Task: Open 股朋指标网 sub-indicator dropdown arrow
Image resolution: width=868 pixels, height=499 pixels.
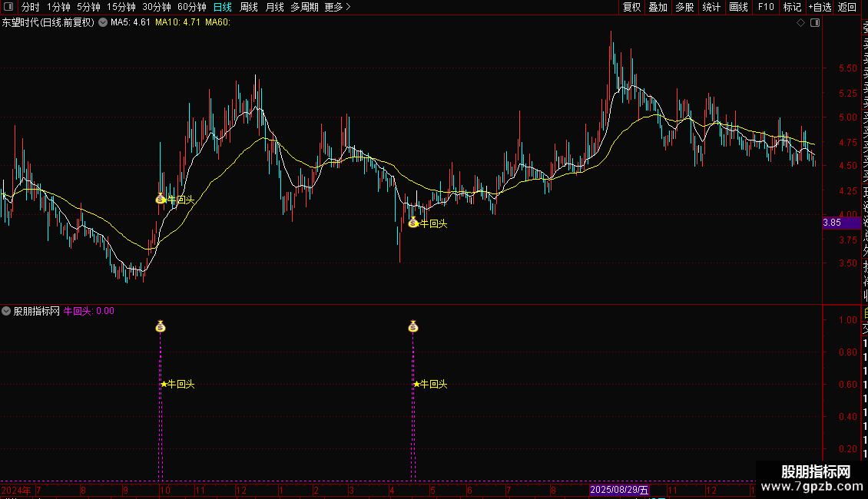Action: click(x=6, y=311)
